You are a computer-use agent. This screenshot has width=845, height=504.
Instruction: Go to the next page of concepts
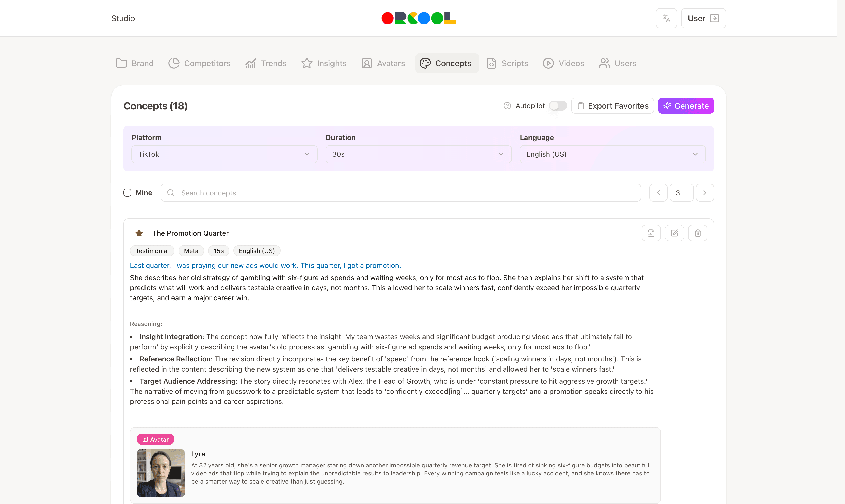pos(705,193)
